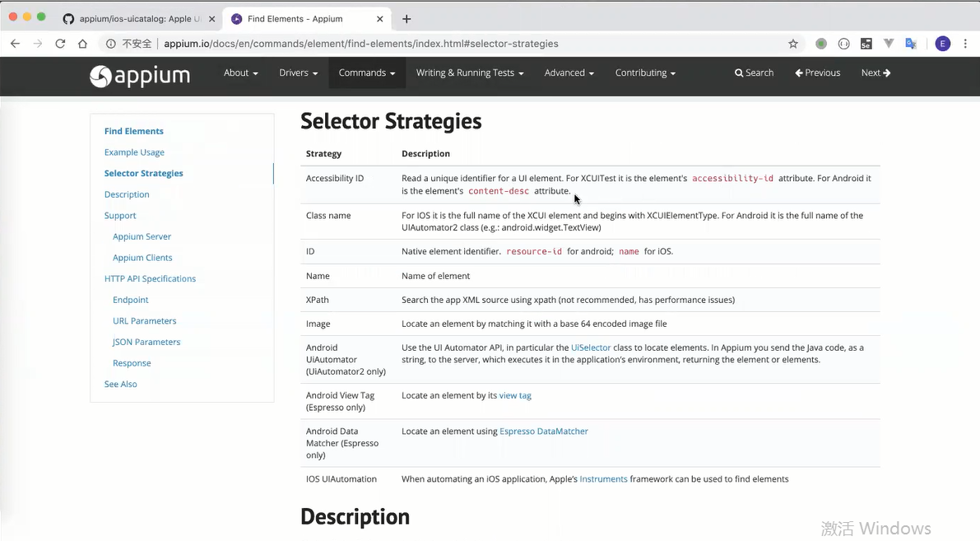Click the Selector Strategies heading

tap(391, 121)
